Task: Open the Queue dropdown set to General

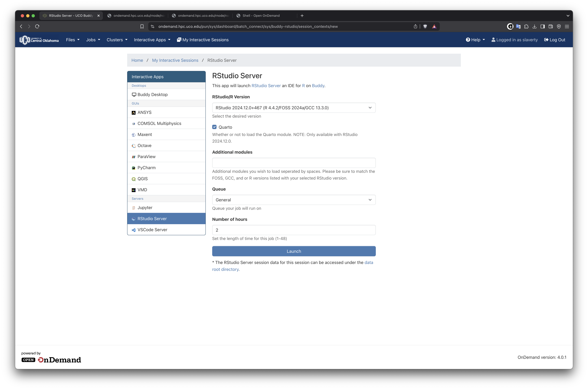Action: coord(294,200)
